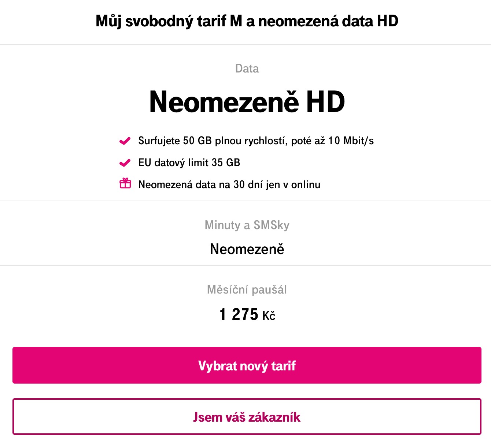The image size is (491, 448).
Task: Click the Minuty a SMSky label
Action: [x=247, y=225]
